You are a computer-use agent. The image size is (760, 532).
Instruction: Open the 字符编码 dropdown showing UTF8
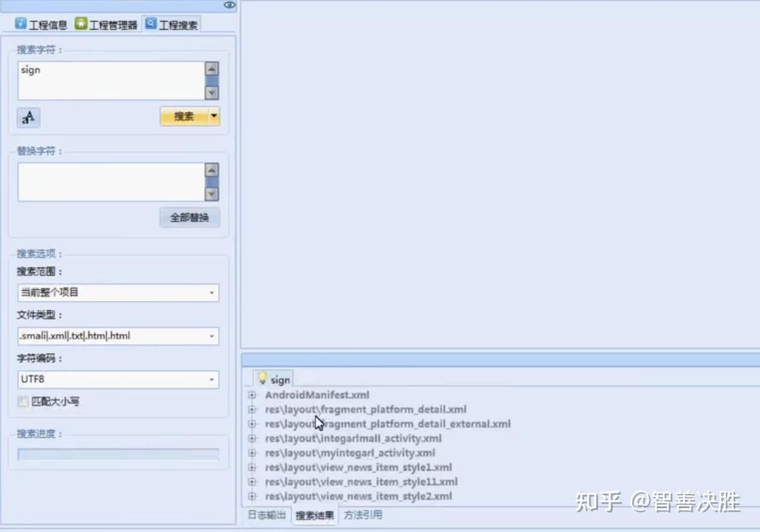[118, 379]
